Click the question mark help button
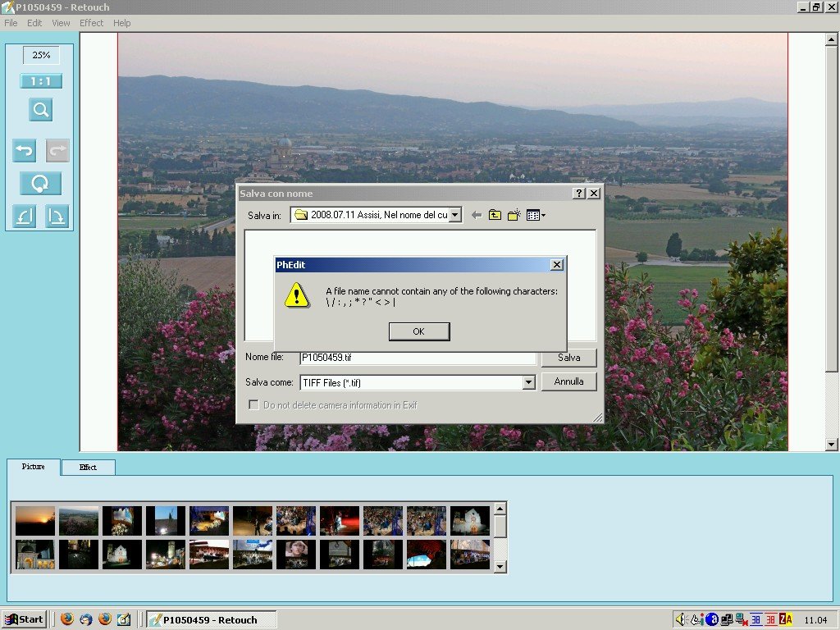The height and width of the screenshot is (630, 840). (579, 194)
